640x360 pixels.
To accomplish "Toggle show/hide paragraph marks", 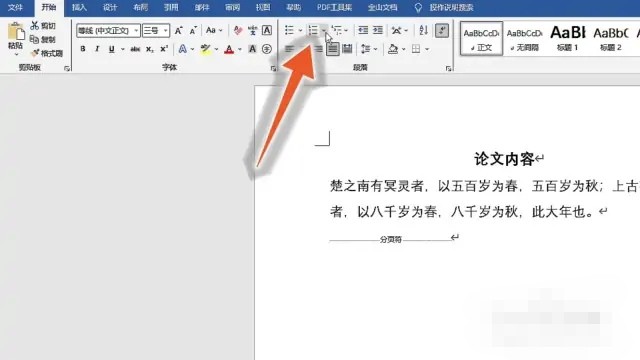I will pos(442,30).
